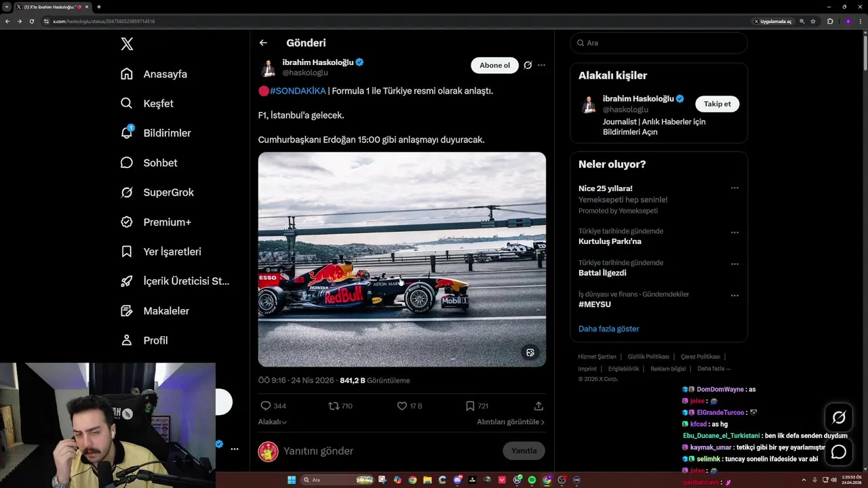The width and height of the screenshot is (868, 488).
Task: Open Anasayfa home page
Action: click(x=154, y=74)
